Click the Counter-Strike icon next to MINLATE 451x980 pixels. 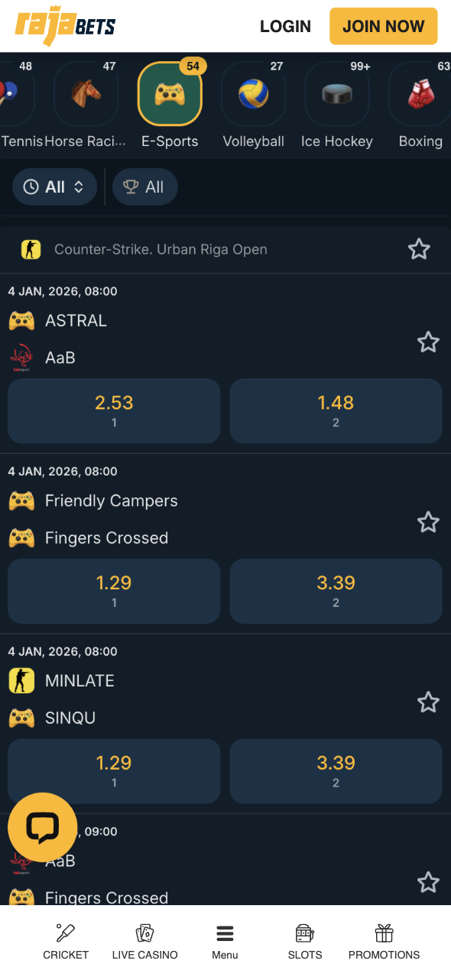[21, 680]
